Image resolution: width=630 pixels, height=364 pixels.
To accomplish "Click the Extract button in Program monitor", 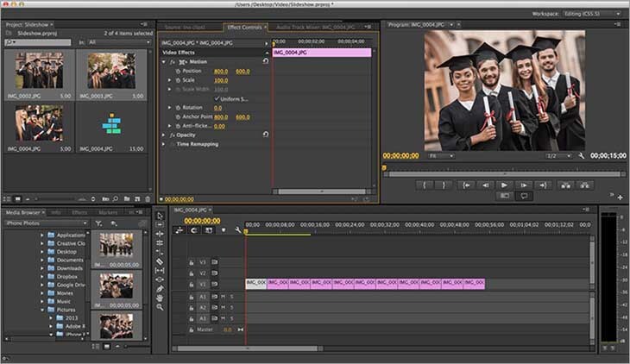I will [x=585, y=185].
